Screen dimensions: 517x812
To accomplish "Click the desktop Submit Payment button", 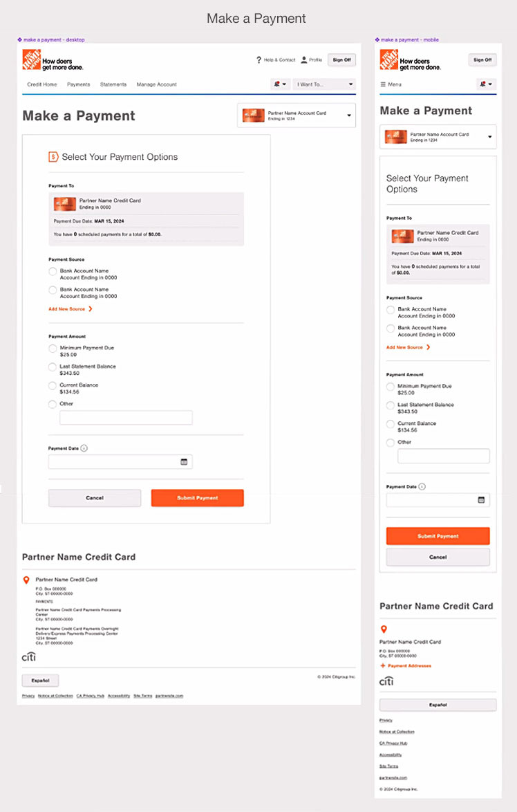I will click(x=197, y=498).
